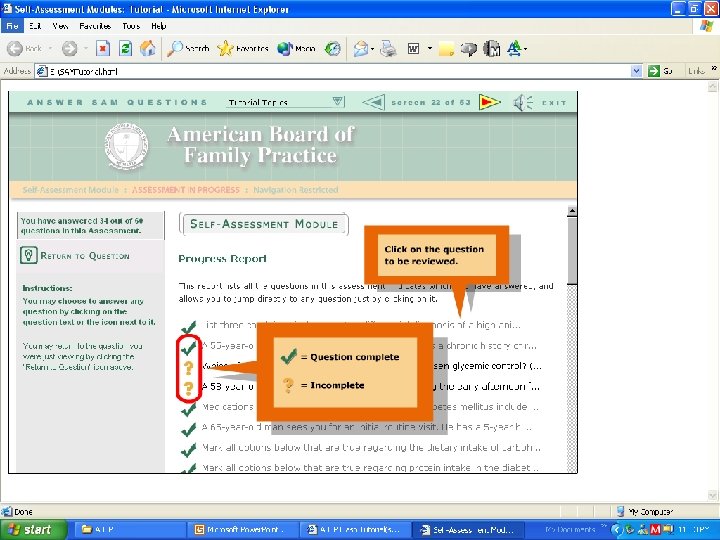
Task: Click the first orange question mark incomplete icon
Action: pyautogui.click(x=189, y=368)
